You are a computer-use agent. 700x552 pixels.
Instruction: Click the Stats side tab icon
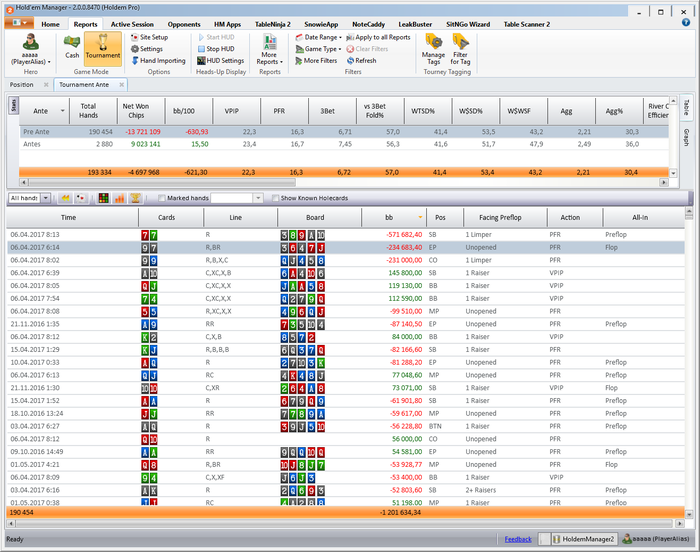pos(13,105)
